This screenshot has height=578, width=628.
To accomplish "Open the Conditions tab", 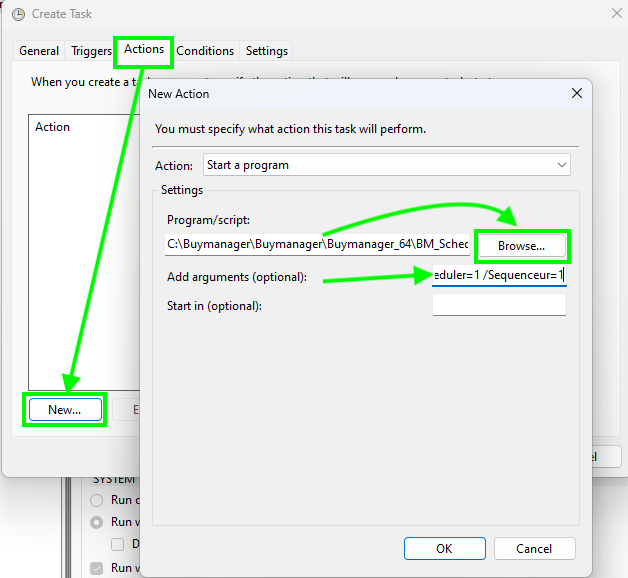I will pyautogui.click(x=205, y=51).
